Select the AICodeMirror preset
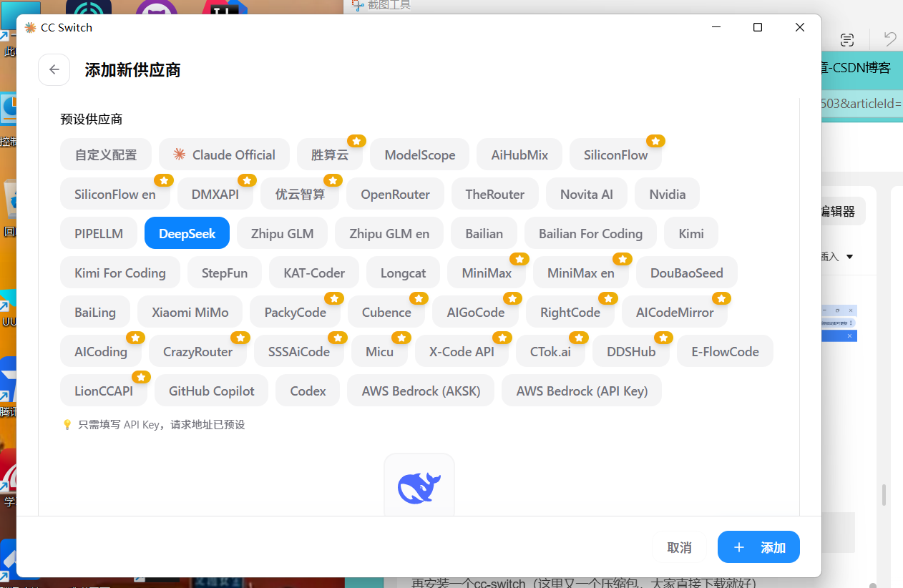Viewport: 903px width, 588px height. click(x=675, y=312)
